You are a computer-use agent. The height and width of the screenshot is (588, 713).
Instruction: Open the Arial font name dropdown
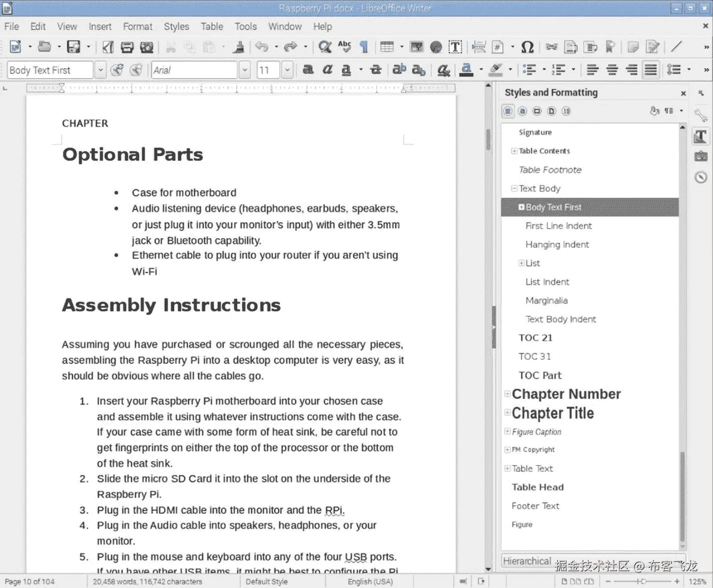(245, 70)
